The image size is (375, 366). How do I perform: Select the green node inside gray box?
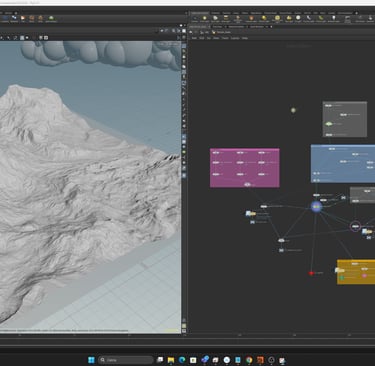[329, 124]
